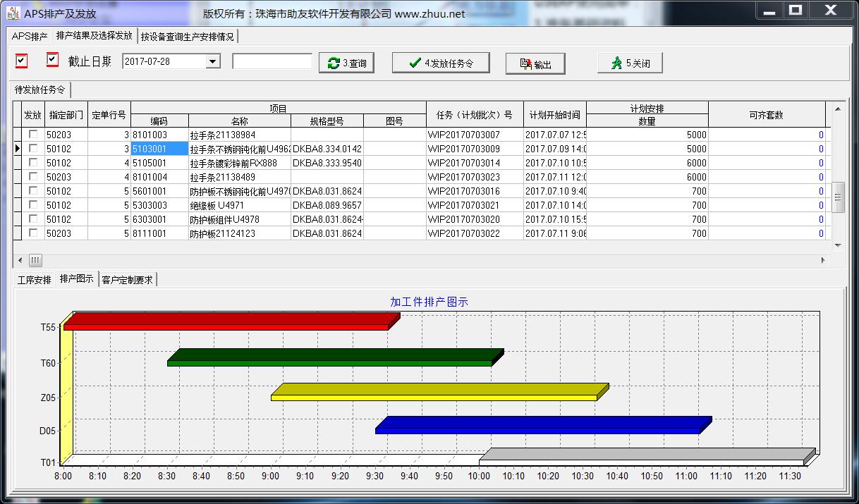Click the table's vertical scrollbar down arrow

click(x=838, y=245)
